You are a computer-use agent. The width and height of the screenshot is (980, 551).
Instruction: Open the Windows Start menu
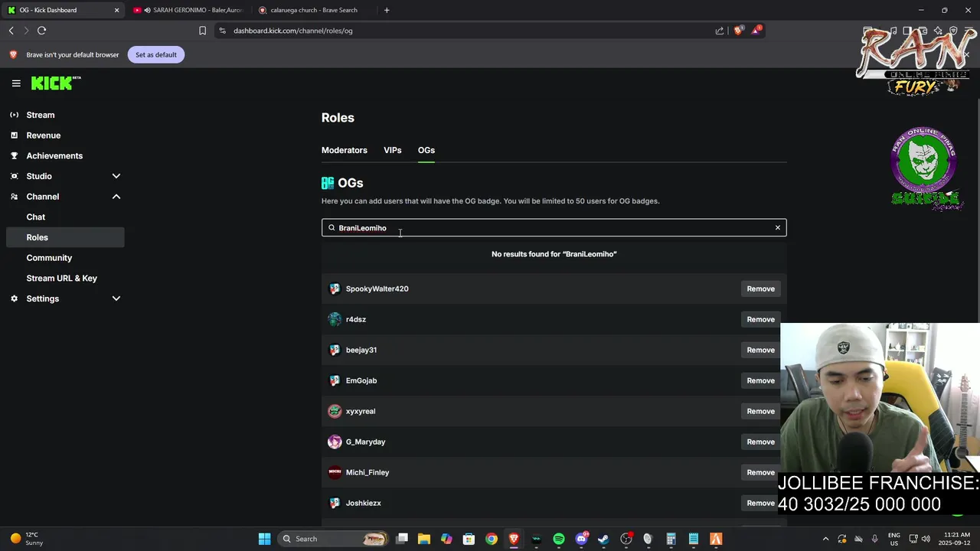coord(264,539)
